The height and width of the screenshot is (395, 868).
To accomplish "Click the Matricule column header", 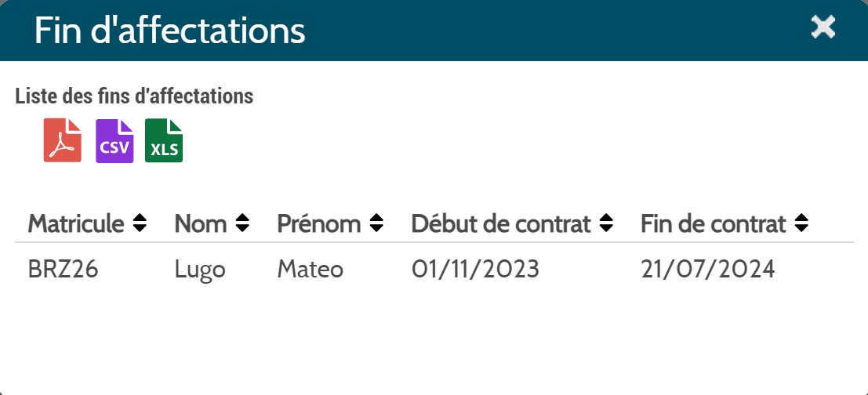I will tap(76, 224).
